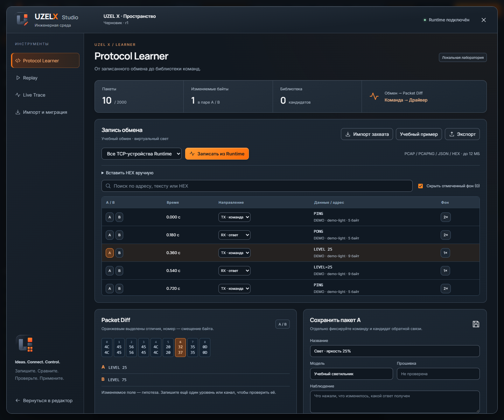Image resolution: width=504 pixels, height=420 pixels.
Task: Click the Runtime подключён status
Action: (x=446, y=20)
